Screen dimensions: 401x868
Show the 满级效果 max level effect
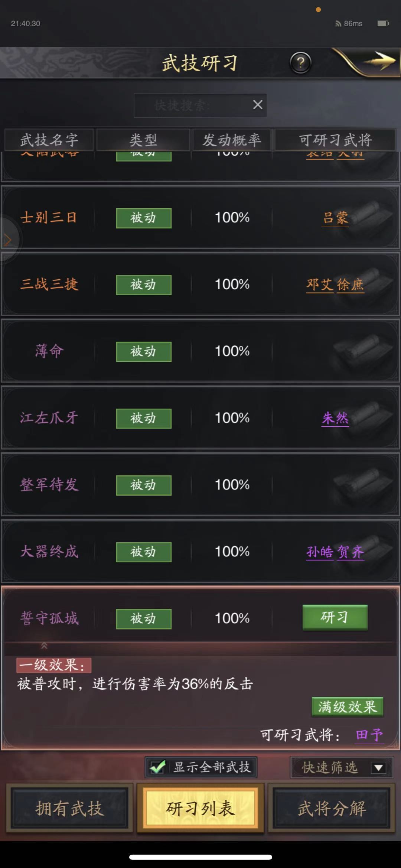[x=347, y=706]
